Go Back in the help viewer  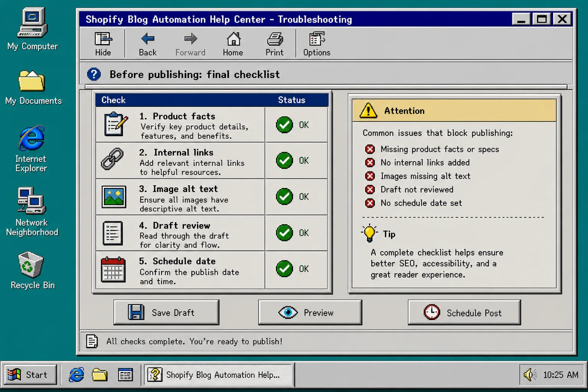[x=147, y=44]
